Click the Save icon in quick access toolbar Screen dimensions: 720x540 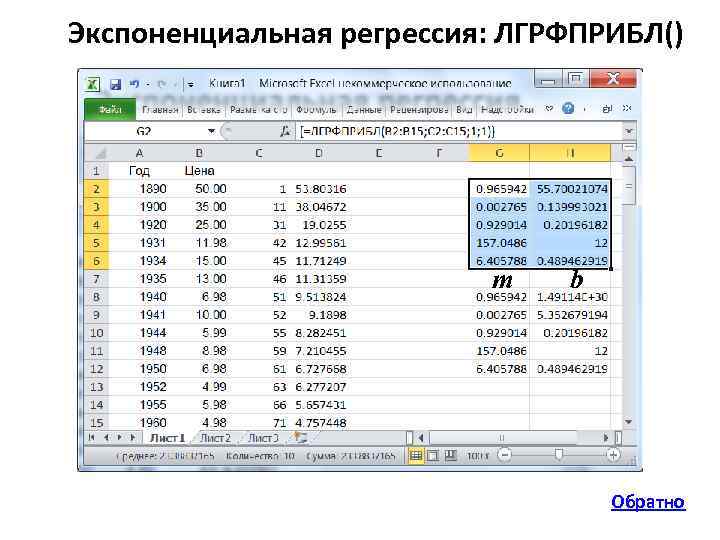point(115,84)
